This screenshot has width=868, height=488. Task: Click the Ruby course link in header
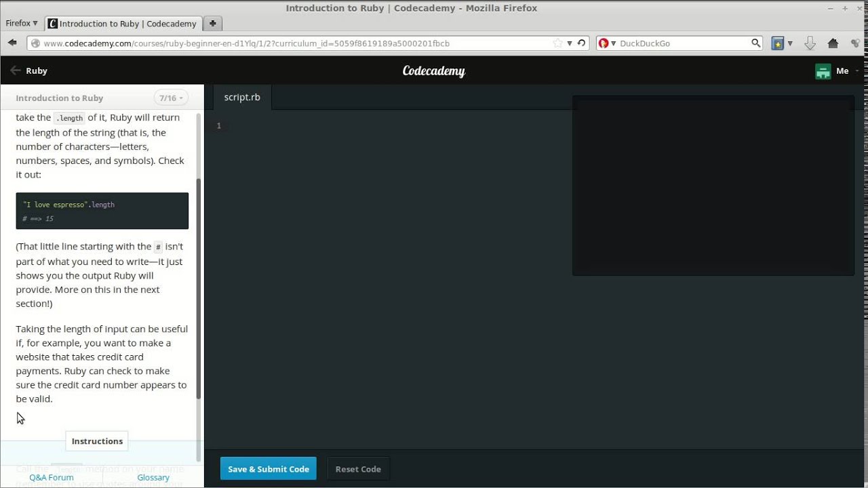coord(37,70)
